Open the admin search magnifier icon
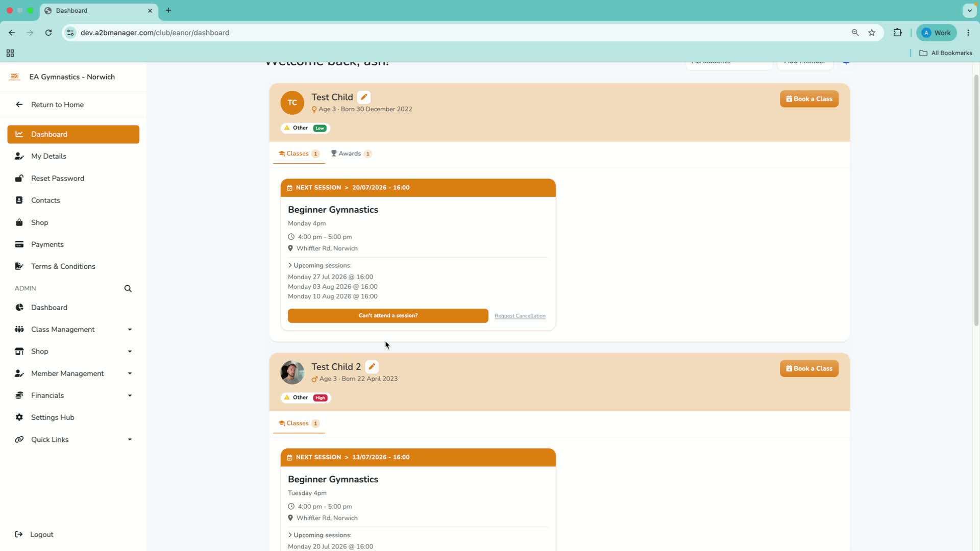Image resolution: width=980 pixels, height=551 pixels. [x=128, y=289]
